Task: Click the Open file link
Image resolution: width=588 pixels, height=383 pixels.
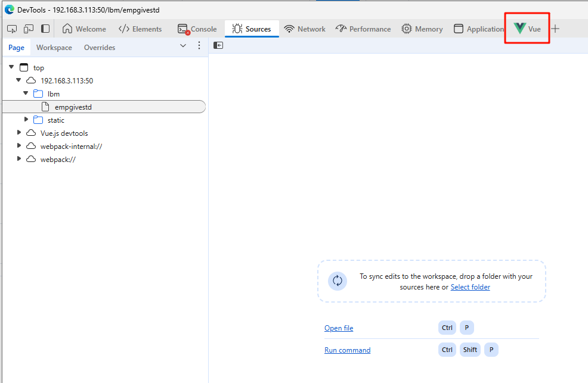Action: tap(339, 328)
